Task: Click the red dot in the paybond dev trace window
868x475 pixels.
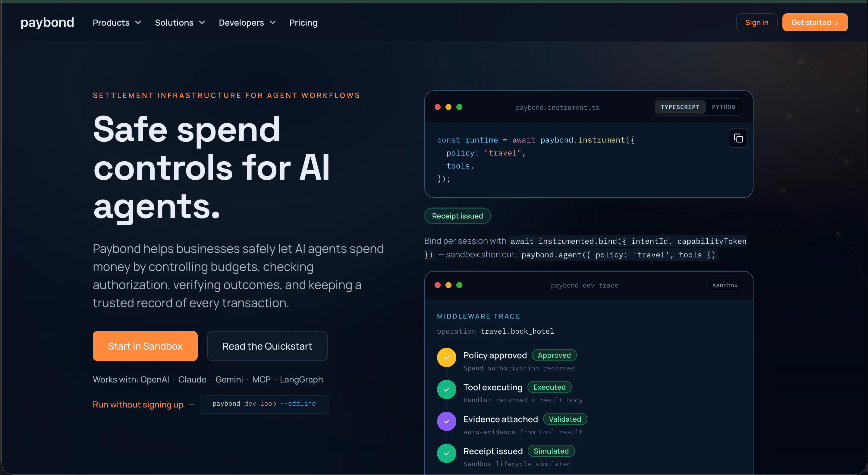Action: click(x=438, y=285)
